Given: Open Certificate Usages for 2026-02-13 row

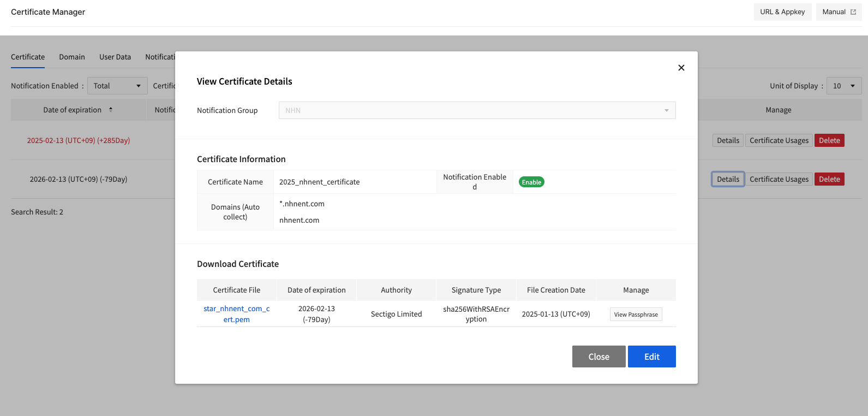Looking at the screenshot, I should pyautogui.click(x=779, y=179).
